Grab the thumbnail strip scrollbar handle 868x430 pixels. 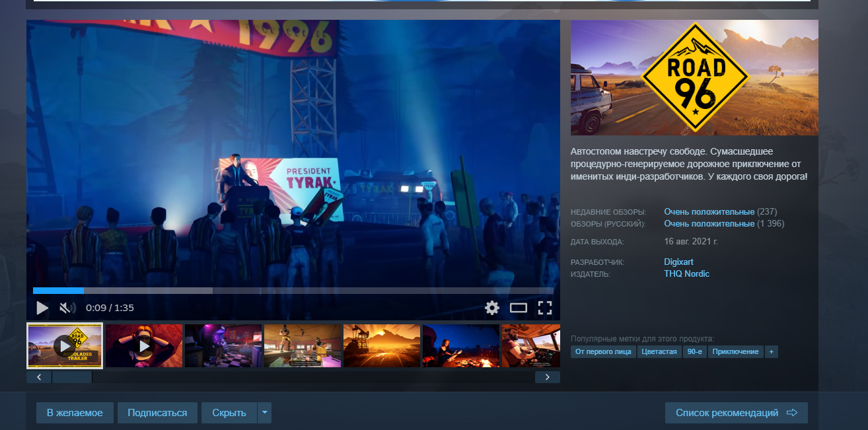click(x=72, y=377)
